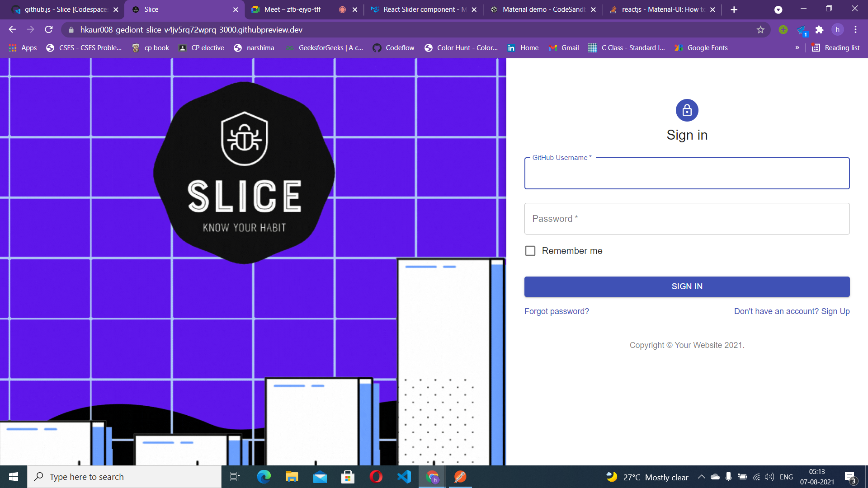Launch Visual Studio Code from the taskbar
The height and width of the screenshot is (488, 868).
404,477
